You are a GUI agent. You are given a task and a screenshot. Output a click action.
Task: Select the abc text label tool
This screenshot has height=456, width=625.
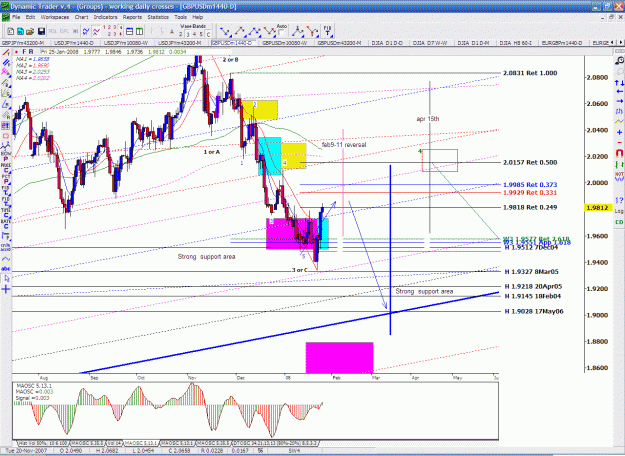(x=6, y=268)
